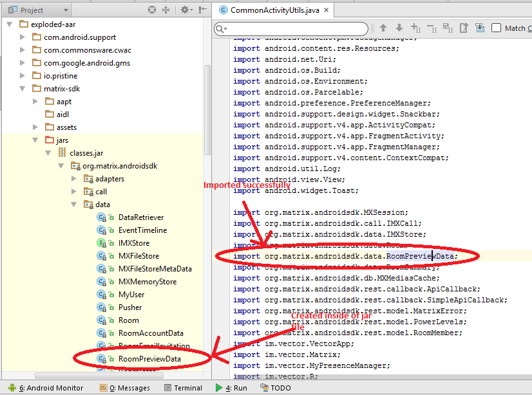Click the org.matrix.androidsdk package icon

click(x=75, y=166)
